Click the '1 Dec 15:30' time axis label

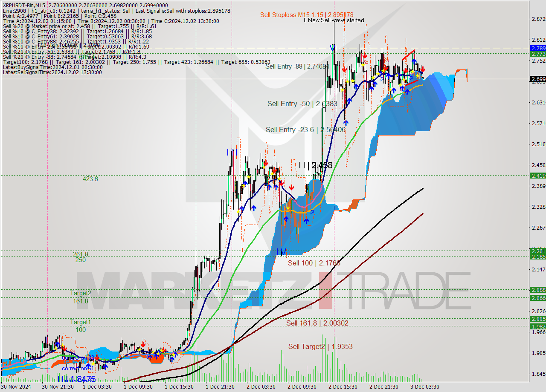179,387
